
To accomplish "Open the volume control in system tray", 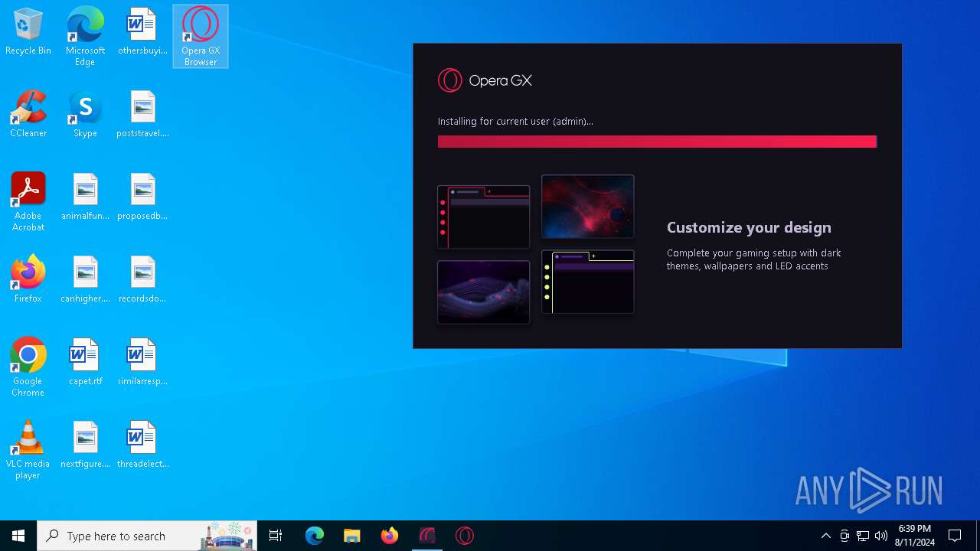I will pyautogui.click(x=881, y=536).
